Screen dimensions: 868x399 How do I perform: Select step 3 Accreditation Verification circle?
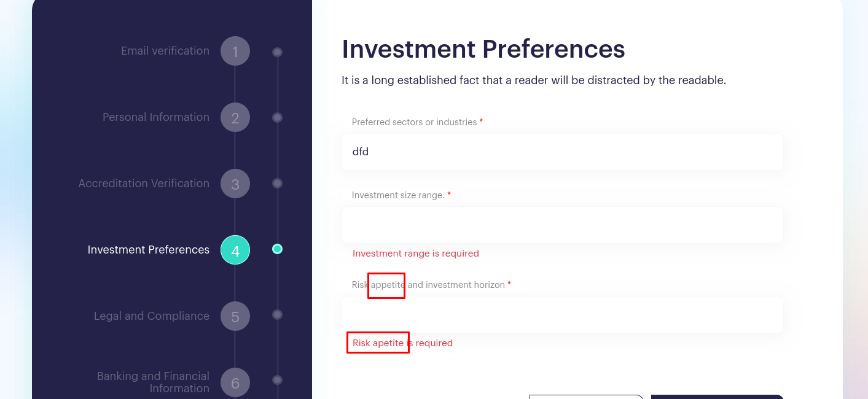pyautogui.click(x=235, y=184)
